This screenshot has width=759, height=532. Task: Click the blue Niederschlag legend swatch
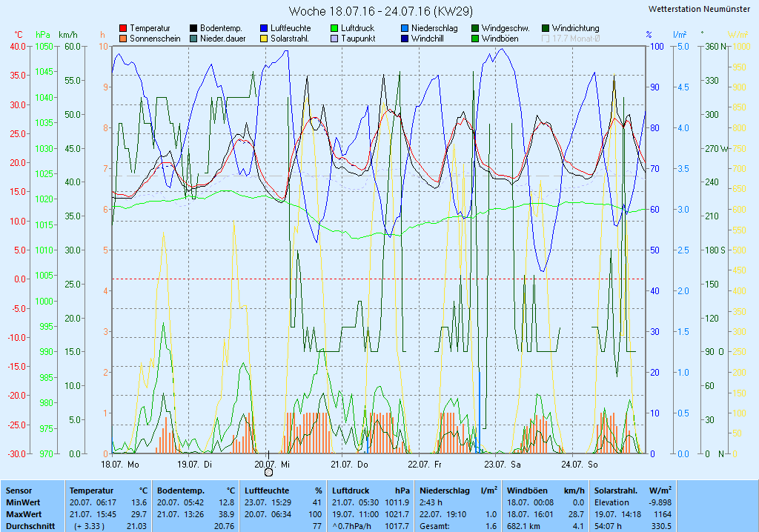click(405, 29)
